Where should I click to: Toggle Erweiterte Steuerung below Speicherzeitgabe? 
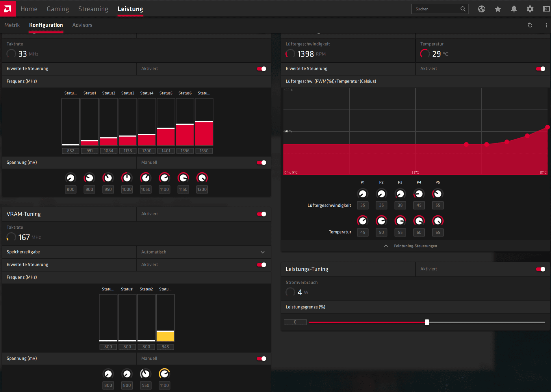tap(261, 265)
